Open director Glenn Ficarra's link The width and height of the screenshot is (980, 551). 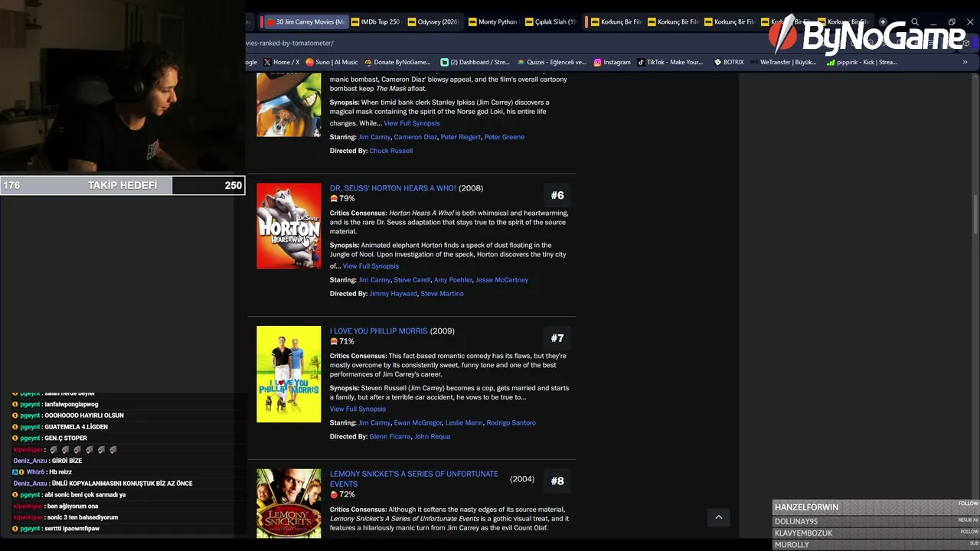coord(390,437)
